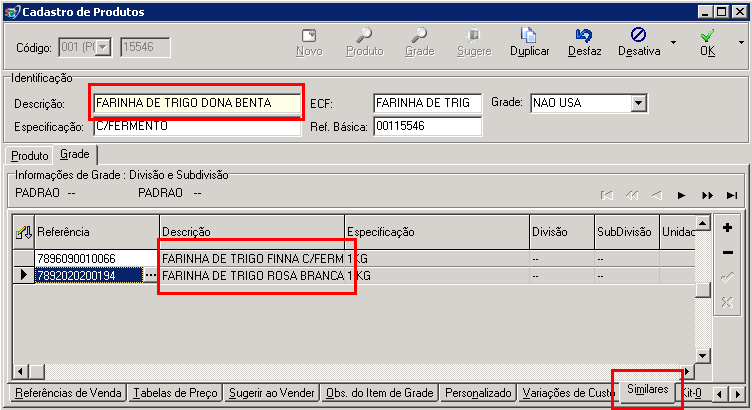This screenshot has height=410, width=752.
Task: Expand the Grade combo box
Action: [x=638, y=103]
